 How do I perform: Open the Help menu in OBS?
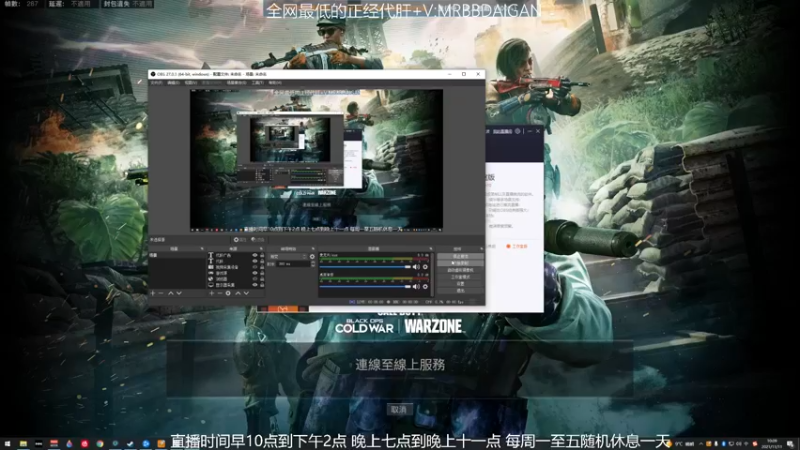pos(275,83)
